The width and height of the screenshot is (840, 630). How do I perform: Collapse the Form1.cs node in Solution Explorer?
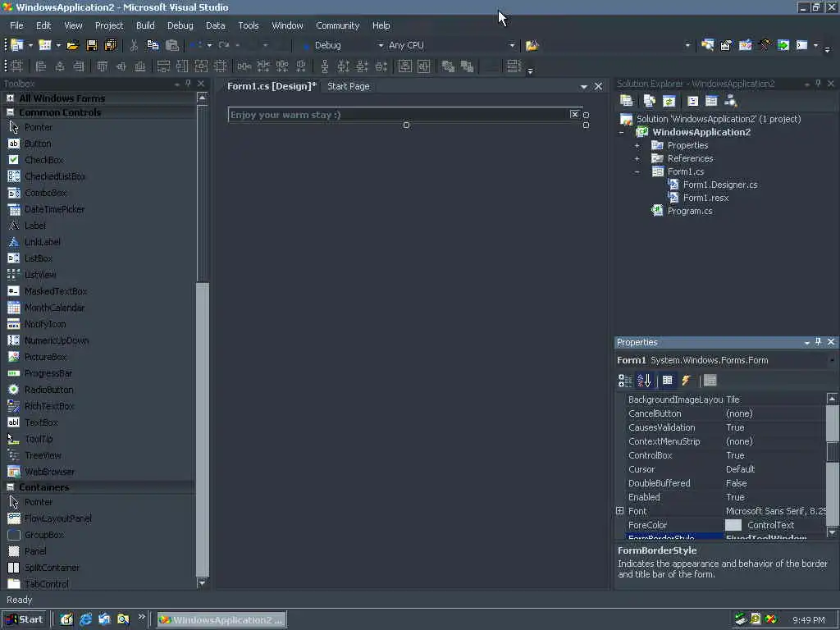637,172
